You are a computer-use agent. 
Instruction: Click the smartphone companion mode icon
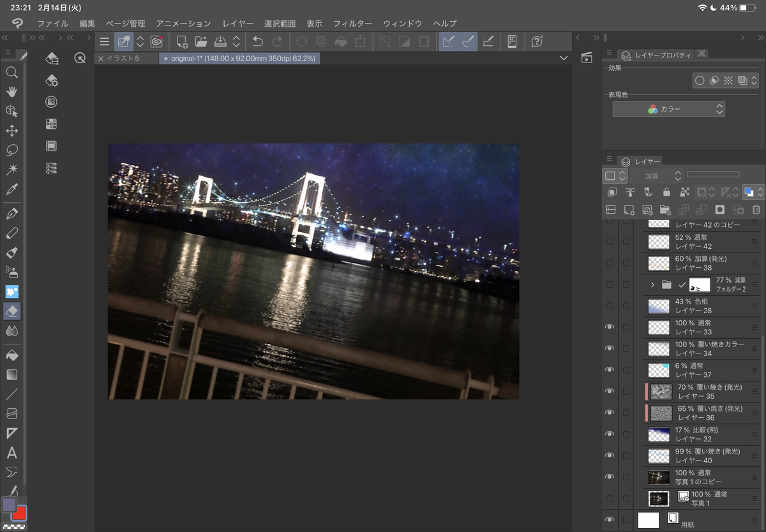click(x=512, y=41)
